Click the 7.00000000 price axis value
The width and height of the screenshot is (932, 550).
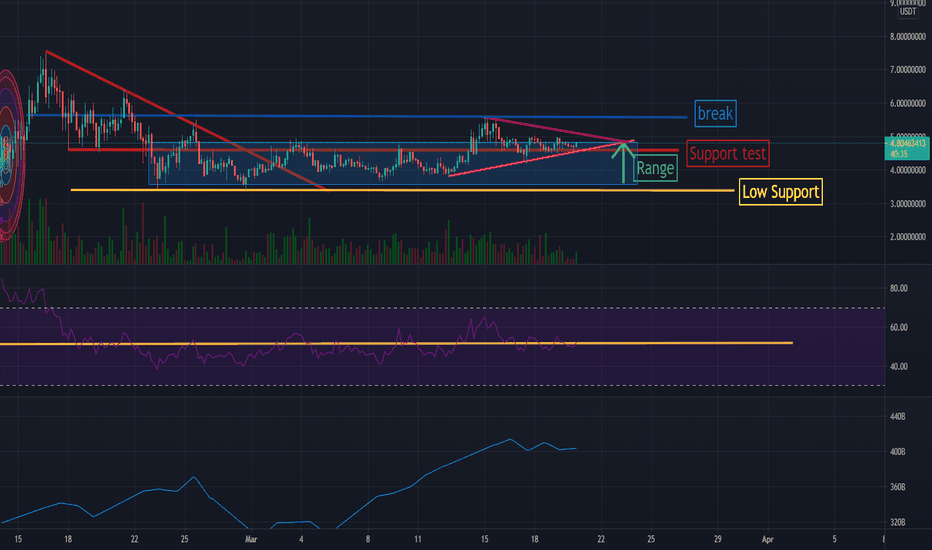coord(908,70)
